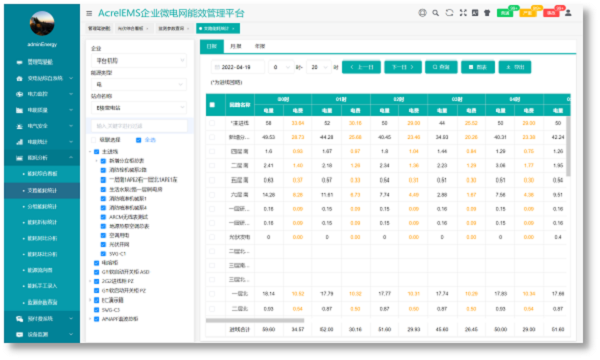Click the 电气安全 sidebar icon
The width and height of the screenshot is (600, 360).
click(x=20, y=126)
